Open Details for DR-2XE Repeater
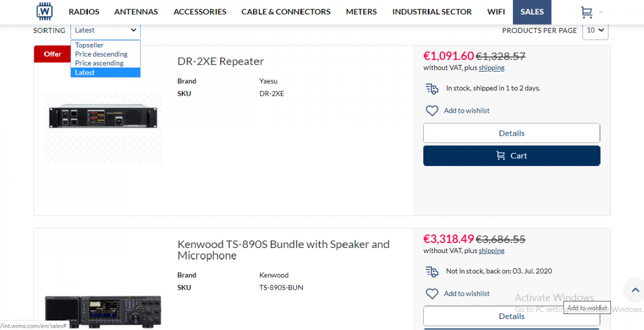 pyautogui.click(x=511, y=133)
